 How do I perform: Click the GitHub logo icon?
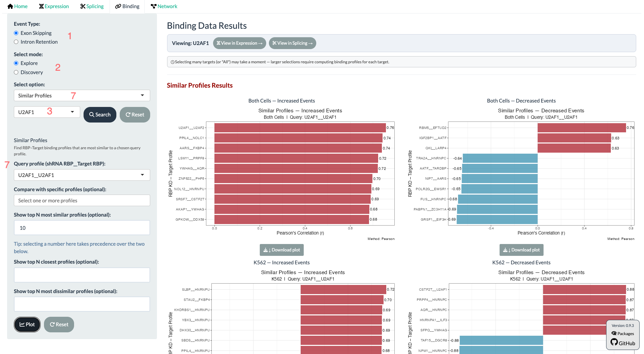(614, 342)
